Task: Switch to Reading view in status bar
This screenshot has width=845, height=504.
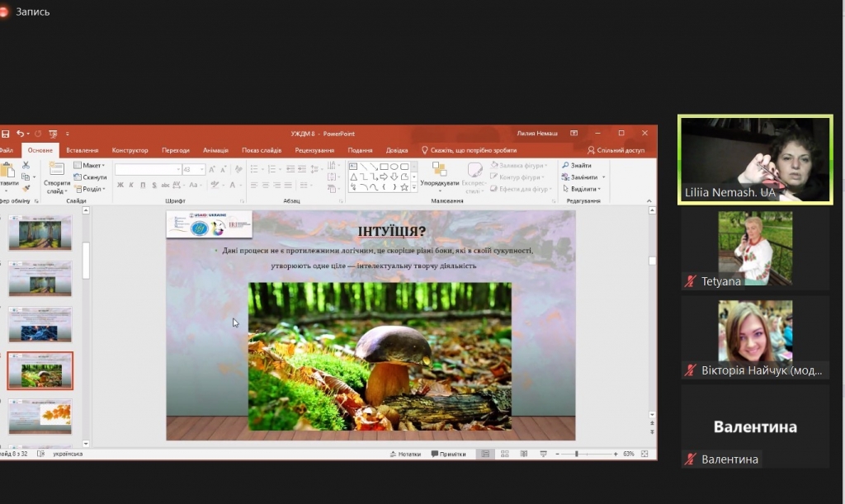Action: (524, 454)
